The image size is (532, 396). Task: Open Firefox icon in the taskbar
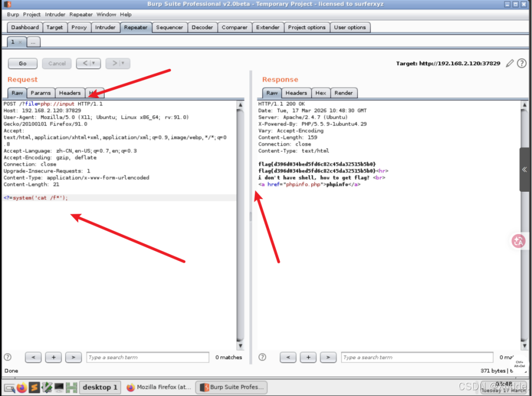[x=22, y=387]
